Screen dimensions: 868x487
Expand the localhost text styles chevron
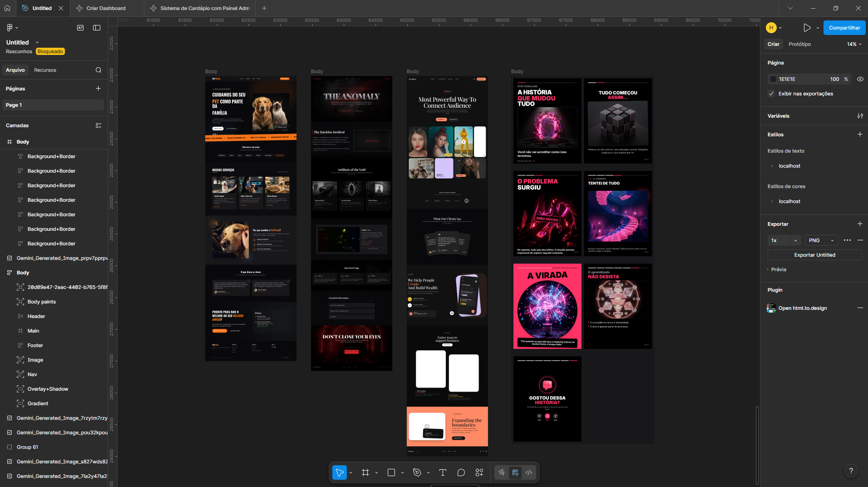pyautogui.click(x=772, y=166)
